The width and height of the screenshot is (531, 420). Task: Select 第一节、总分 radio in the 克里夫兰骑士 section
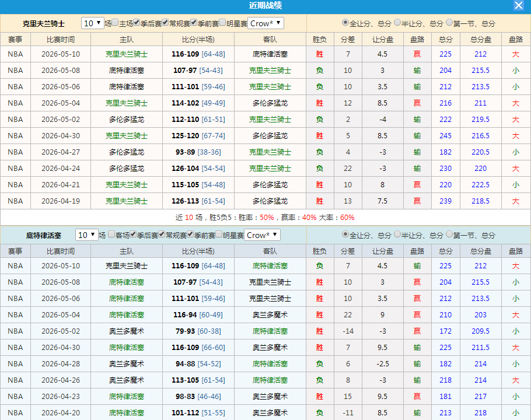(x=449, y=22)
